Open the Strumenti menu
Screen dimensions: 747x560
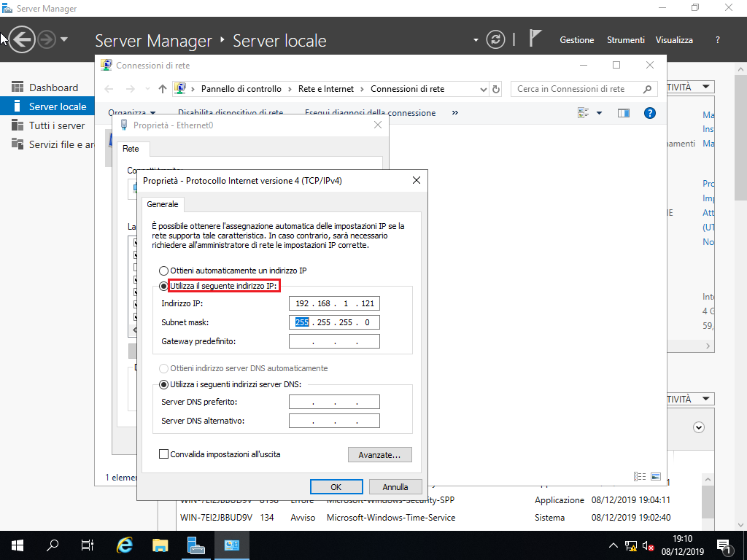tap(625, 39)
